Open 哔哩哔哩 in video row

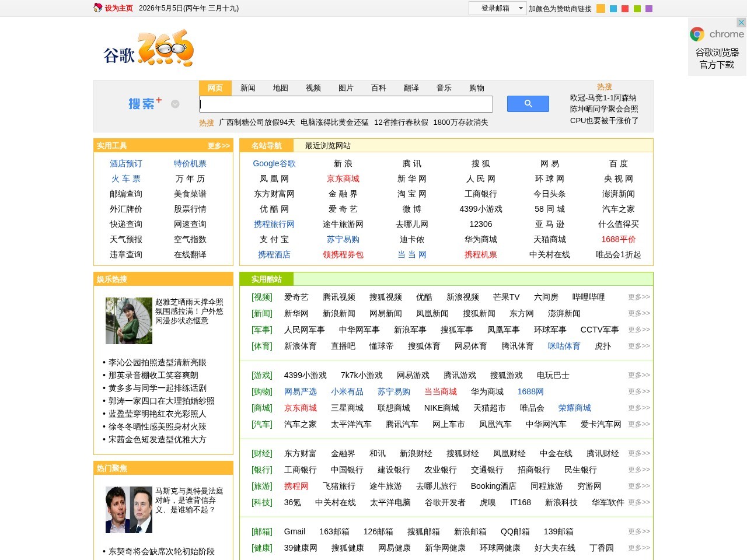[x=589, y=297]
